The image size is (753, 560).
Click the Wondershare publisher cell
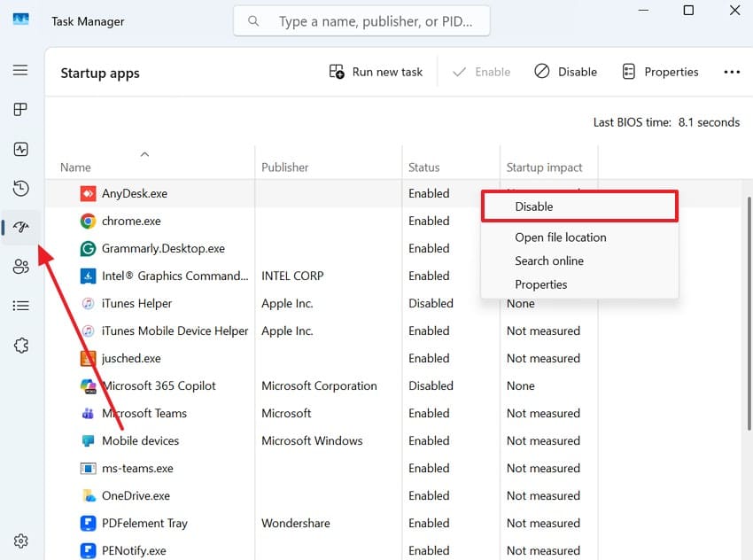[x=295, y=523]
